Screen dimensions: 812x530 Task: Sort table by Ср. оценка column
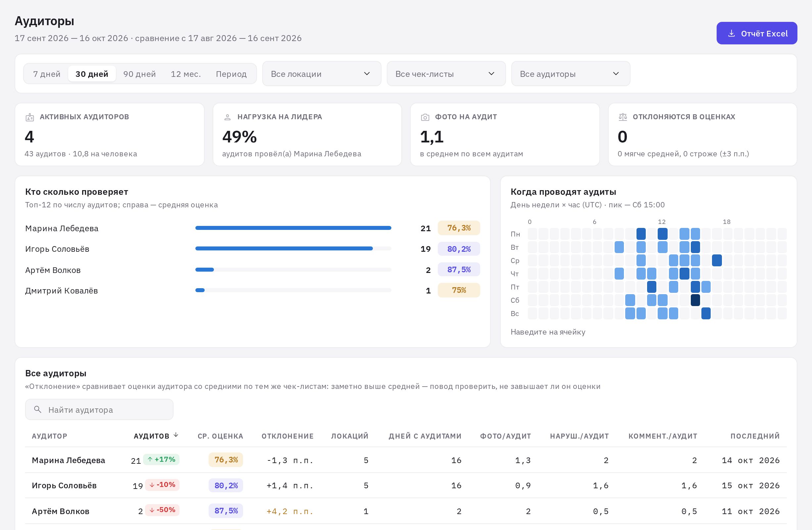tap(221, 436)
